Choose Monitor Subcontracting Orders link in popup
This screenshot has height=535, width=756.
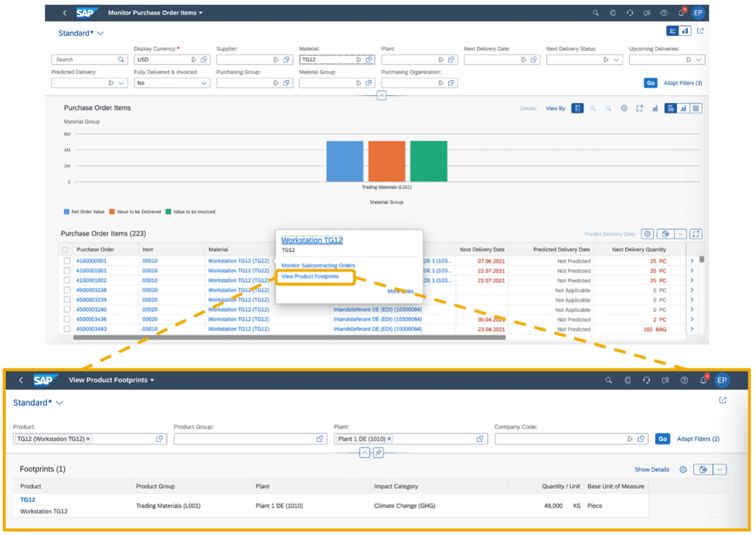point(318,265)
